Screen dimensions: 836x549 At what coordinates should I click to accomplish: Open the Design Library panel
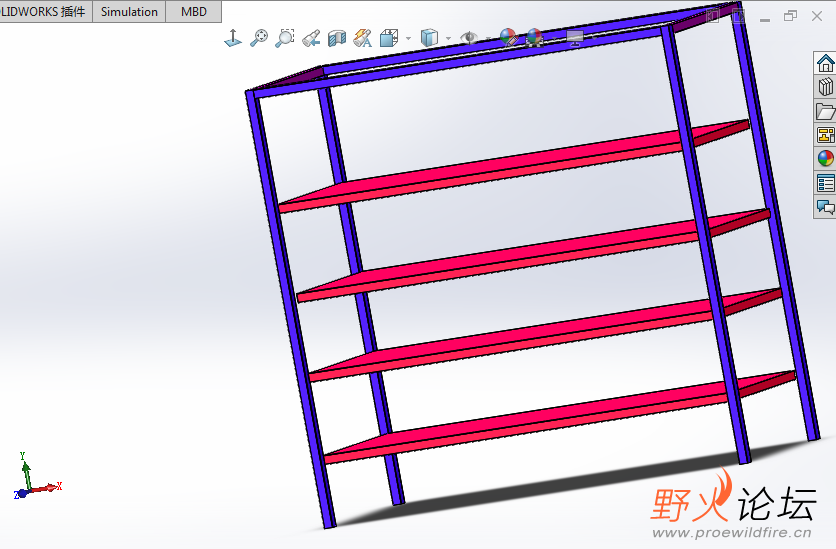825,87
